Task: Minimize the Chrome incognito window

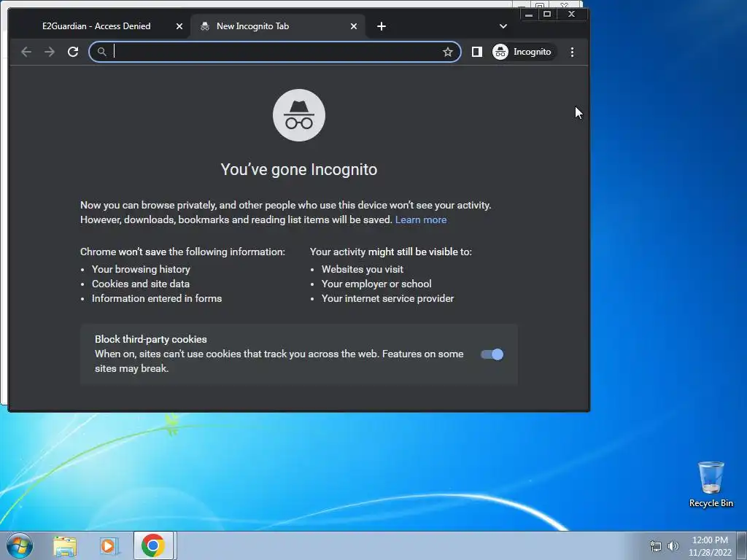Action: coord(529,15)
